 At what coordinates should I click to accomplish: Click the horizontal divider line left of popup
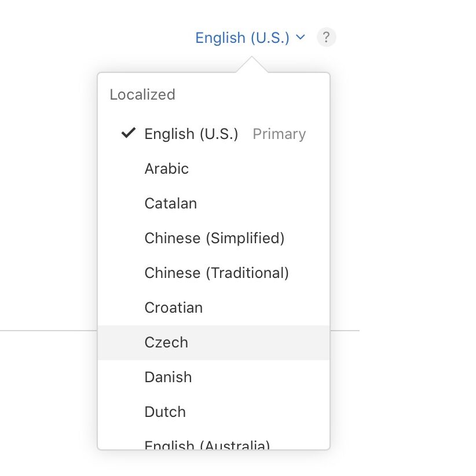tap(46, 331)
